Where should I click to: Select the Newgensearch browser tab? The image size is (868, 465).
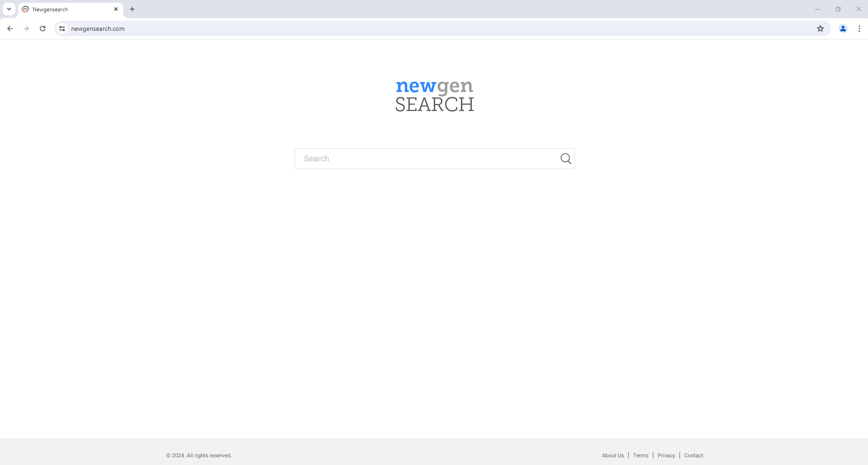click(x=70, y=9)
